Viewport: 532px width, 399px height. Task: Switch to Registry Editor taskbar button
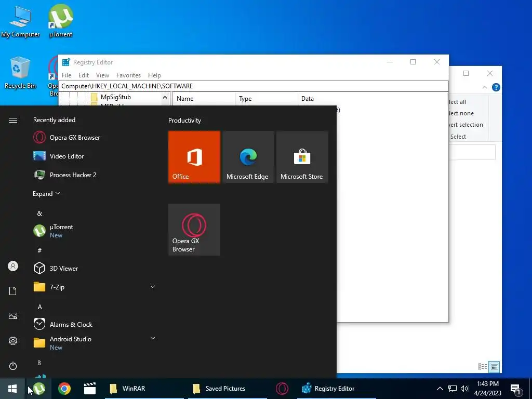(337, 389)
